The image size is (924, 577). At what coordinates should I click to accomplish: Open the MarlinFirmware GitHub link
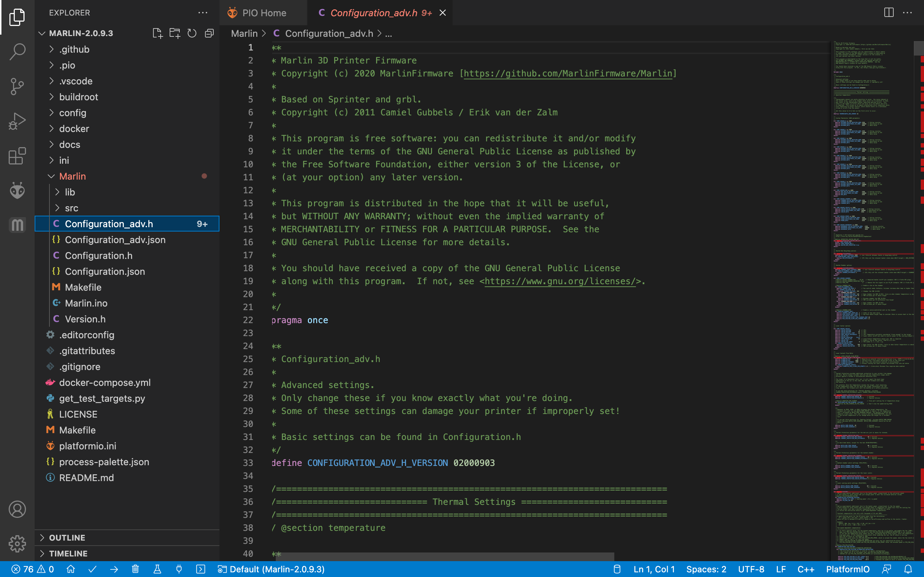pos(568,73)
